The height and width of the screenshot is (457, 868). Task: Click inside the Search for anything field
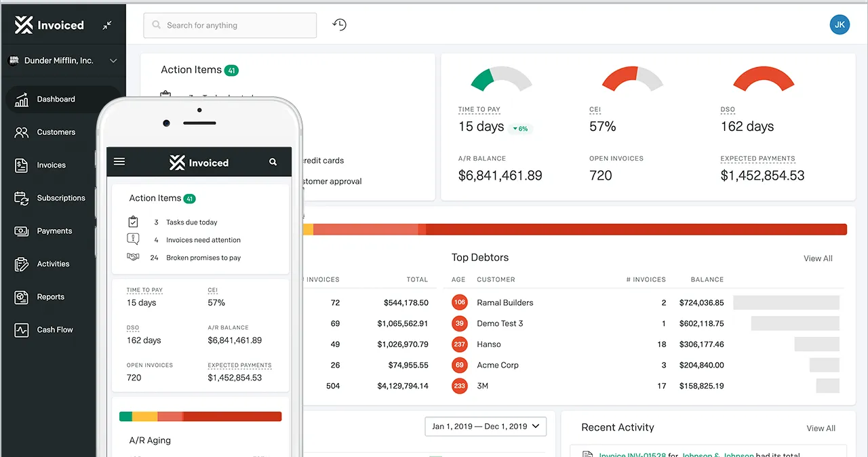(230, 25)
